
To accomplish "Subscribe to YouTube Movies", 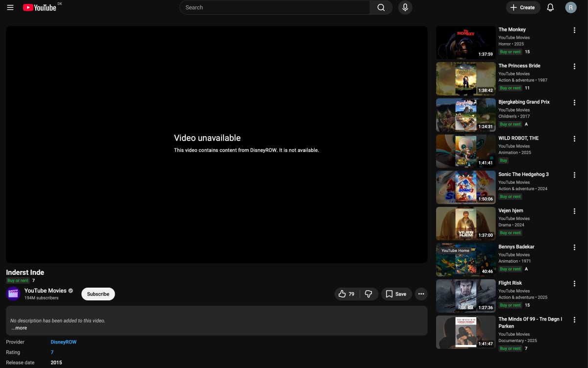I will [98, 294].
